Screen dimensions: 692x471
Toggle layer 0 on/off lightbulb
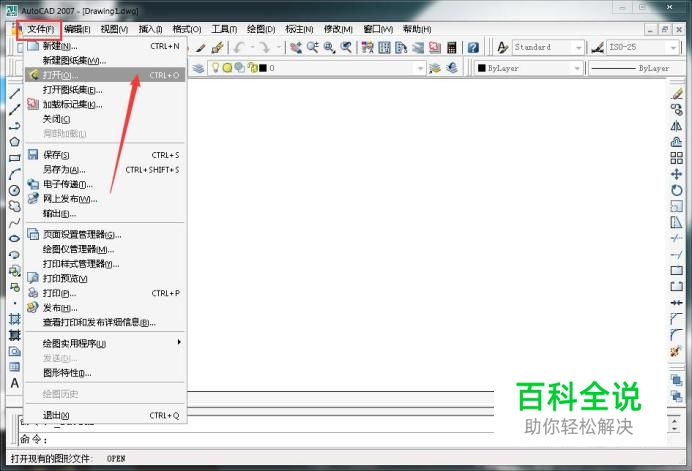[x=215, y=68]
